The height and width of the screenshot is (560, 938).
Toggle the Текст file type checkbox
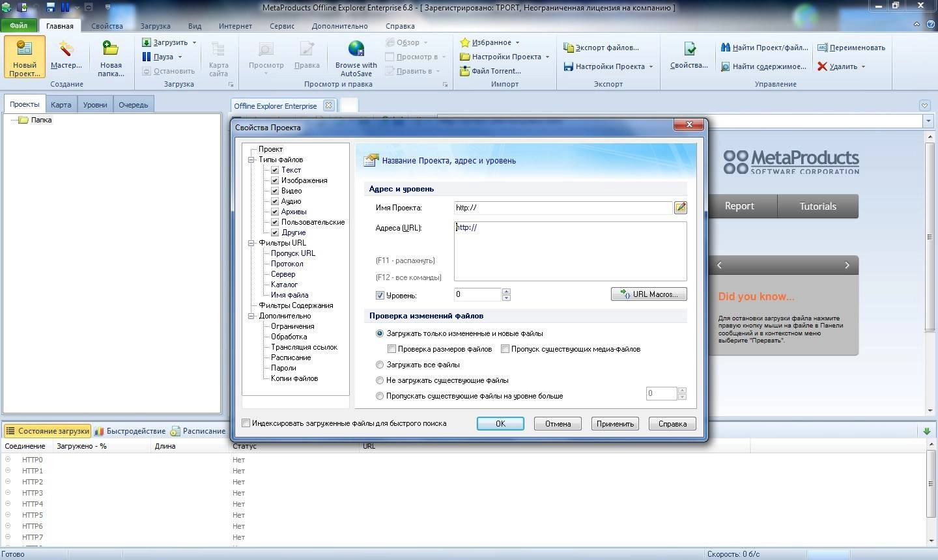point(275,170)
